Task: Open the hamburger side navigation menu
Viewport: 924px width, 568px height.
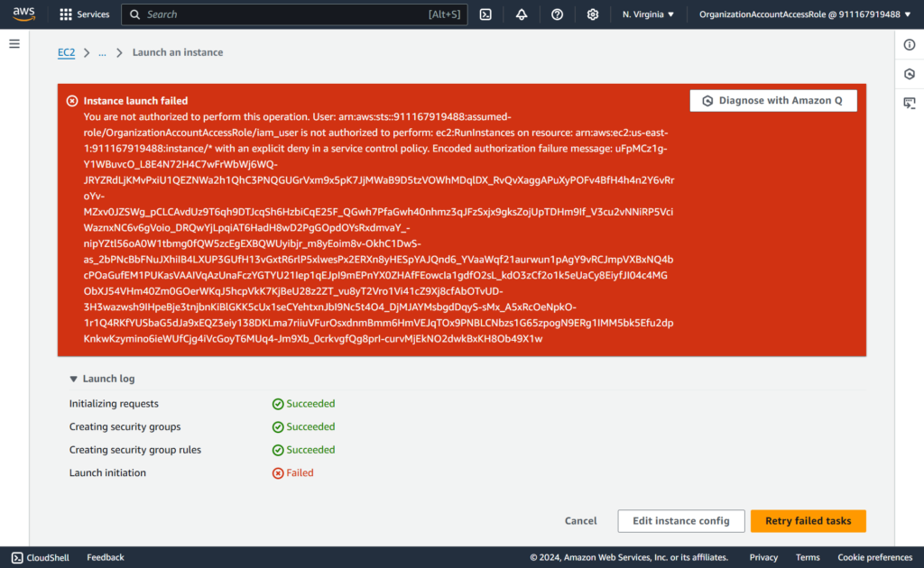Action: (14, 44)
